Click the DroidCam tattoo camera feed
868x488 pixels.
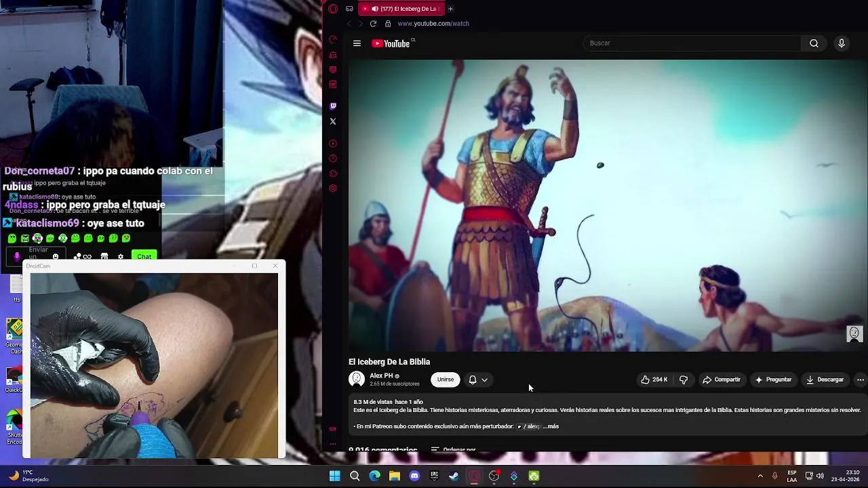click(x=154, y=365)
